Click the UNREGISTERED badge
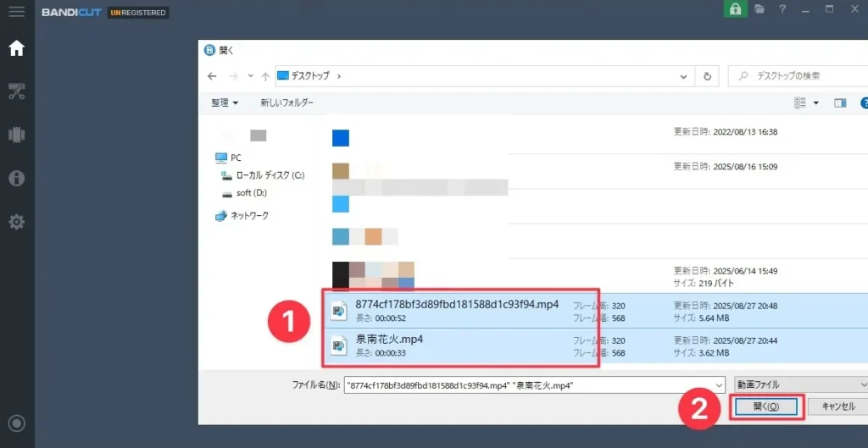Image resolution: width=868 pixels, height=448 pixels. (138, 12)
